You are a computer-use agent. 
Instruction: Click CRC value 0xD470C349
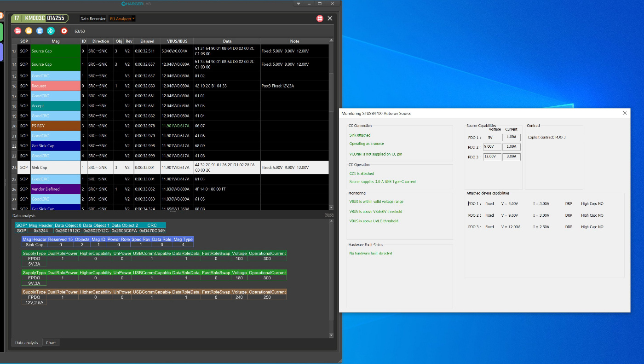(152, 231)
